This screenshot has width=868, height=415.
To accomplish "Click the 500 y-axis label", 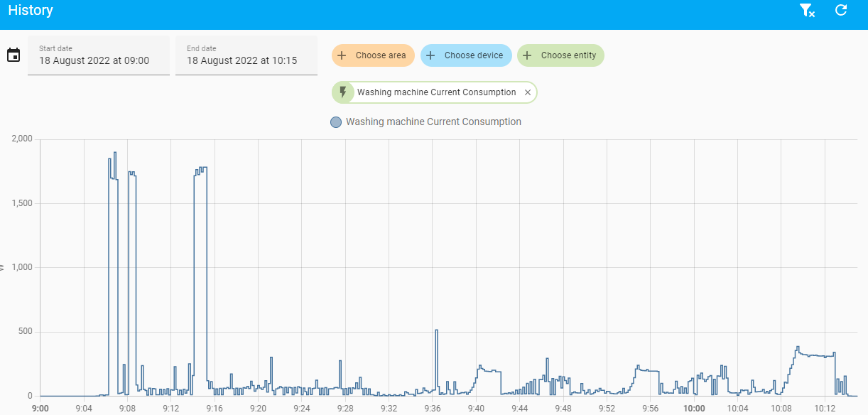I will (26, 332).
